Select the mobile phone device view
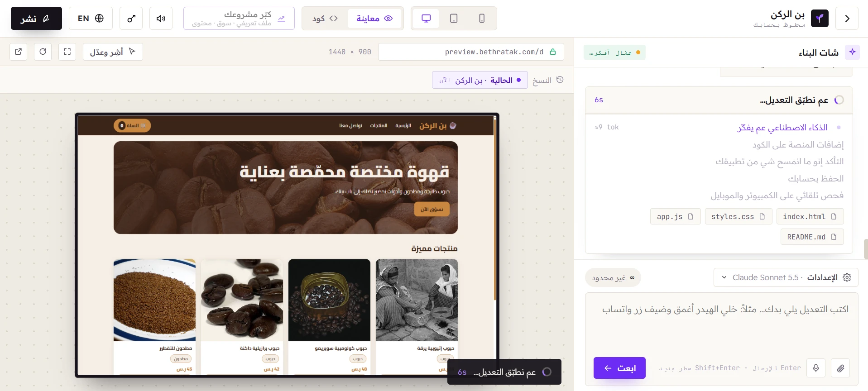The width and height of the screenshot is (868, 391). pyautogui.click(x=482, y=19)
